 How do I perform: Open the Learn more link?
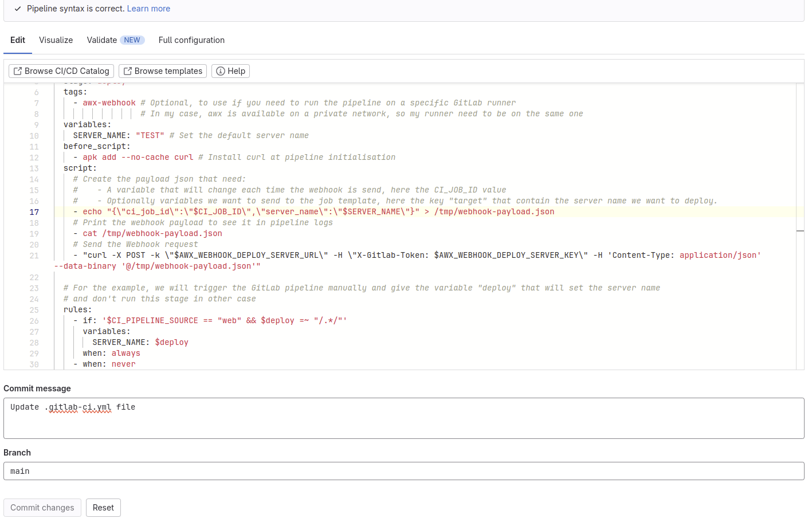tap(148, 9)
